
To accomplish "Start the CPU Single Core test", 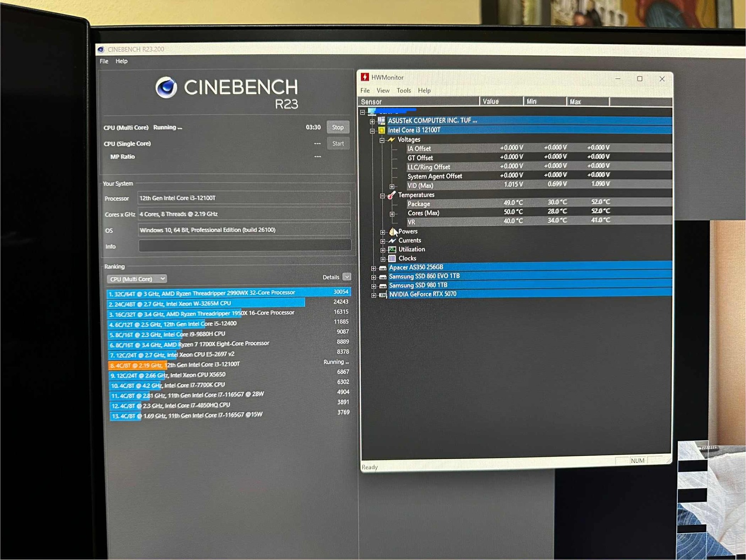I will 338,143.
